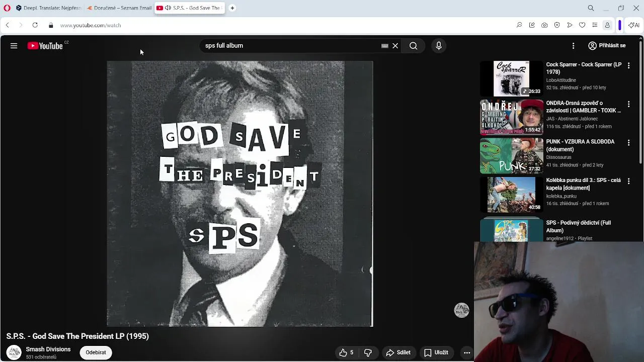Open the YouTube guide hamburger menu

click(x=14, y=46)
